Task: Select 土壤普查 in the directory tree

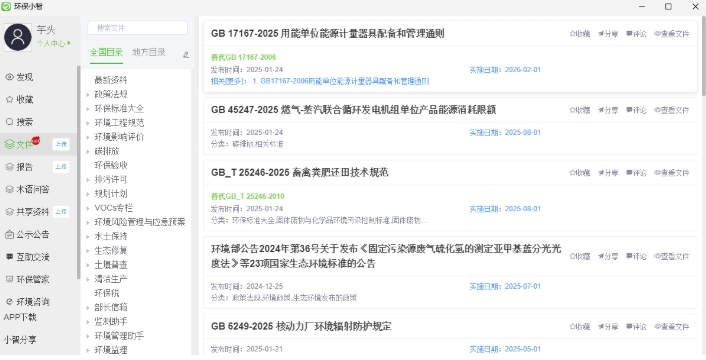Action: coord(111,265)
